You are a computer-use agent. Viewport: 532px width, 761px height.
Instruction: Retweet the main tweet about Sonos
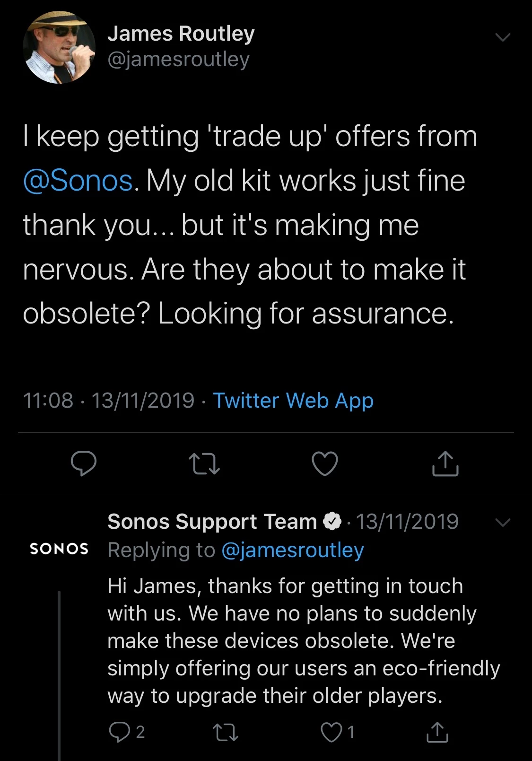204,464
